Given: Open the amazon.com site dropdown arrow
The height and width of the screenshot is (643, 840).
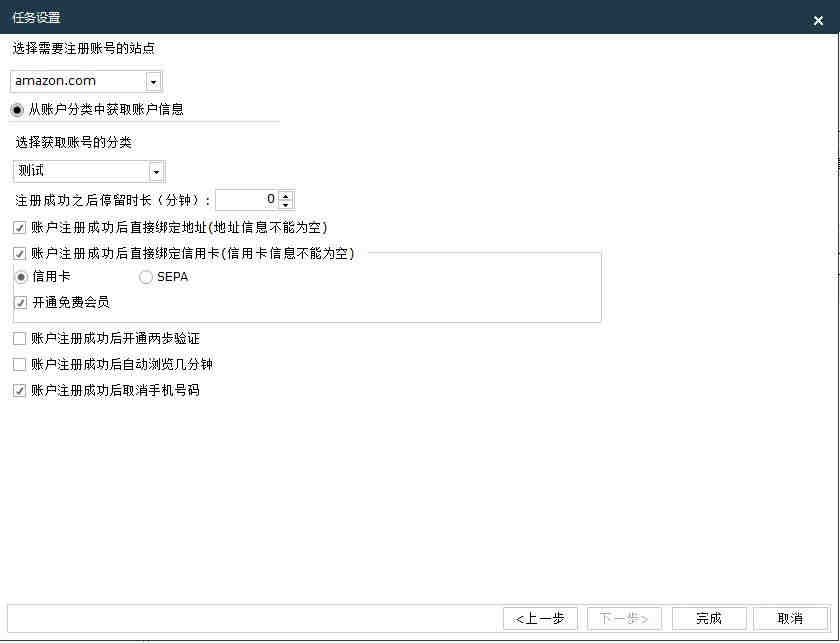Looking at the screenshot, I should 153,81.
